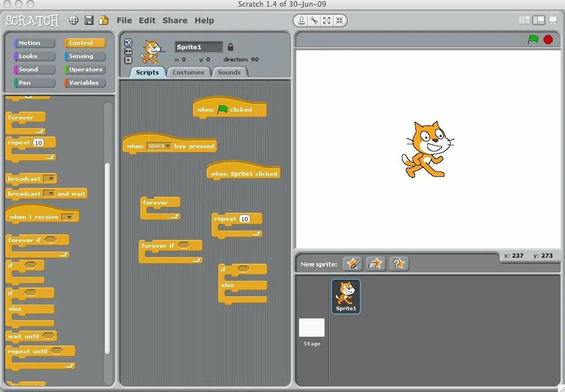Switch to the Sounds tab
Image resolution: width=565 pixels, height=392 pixels.
pos(229,72)
